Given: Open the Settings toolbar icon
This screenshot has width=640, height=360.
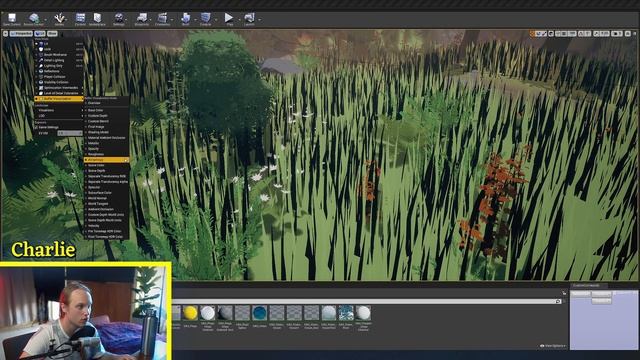Looking at the screenshot, I should pyautogui.click(x=119, y=18).
